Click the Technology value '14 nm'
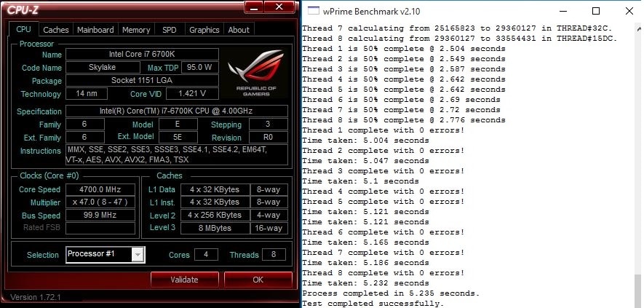The width and height of the screenshot is (644, 308). coord(87,93)
